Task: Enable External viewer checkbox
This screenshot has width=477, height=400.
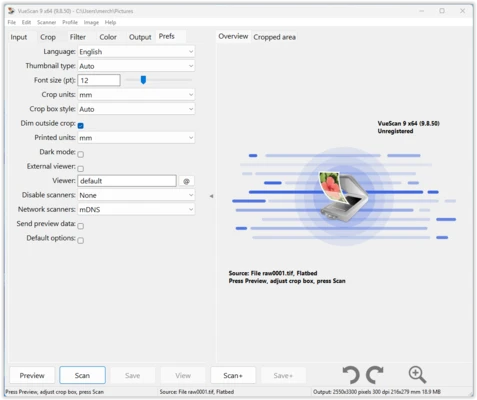Action: 81,169
